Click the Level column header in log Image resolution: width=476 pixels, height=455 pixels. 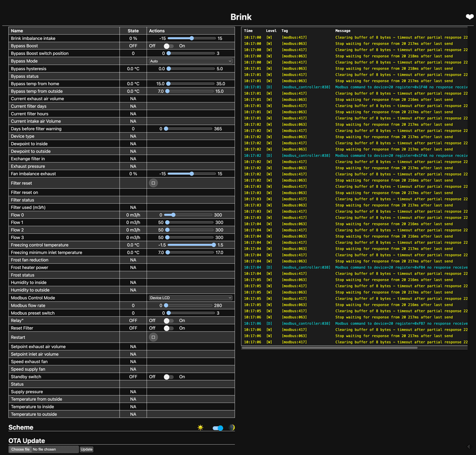(x=271, y=31)
